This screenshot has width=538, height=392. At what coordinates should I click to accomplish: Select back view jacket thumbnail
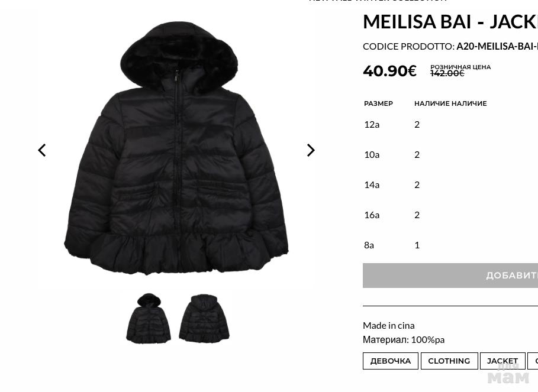pyautogui.click(x=204, y=318)
